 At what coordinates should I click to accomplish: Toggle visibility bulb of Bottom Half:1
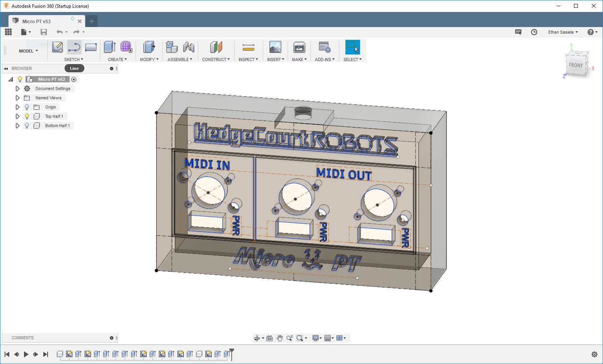click(27, 126)
